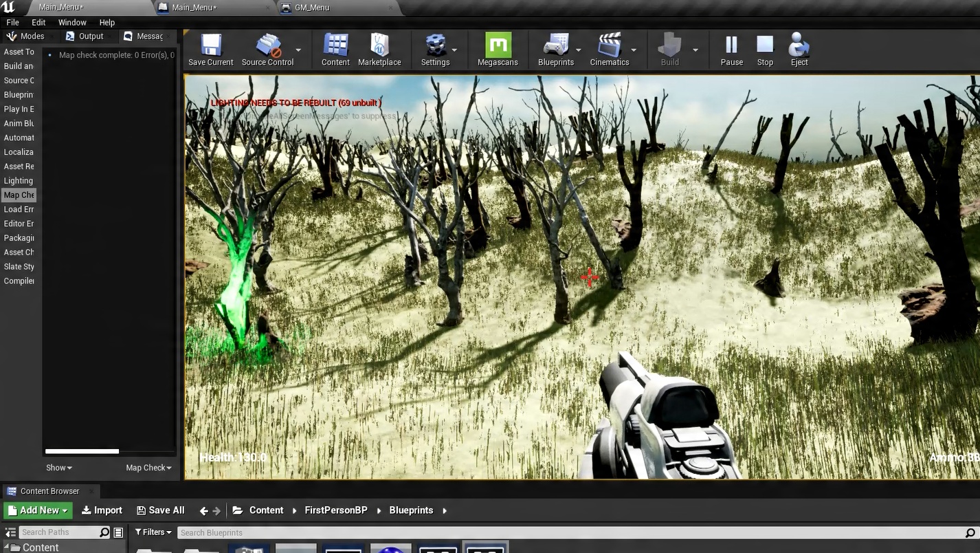Click the Search Blueprints input field
This screenshot has height=553, width=980.
pyautogui.click(x=570, y=532)
